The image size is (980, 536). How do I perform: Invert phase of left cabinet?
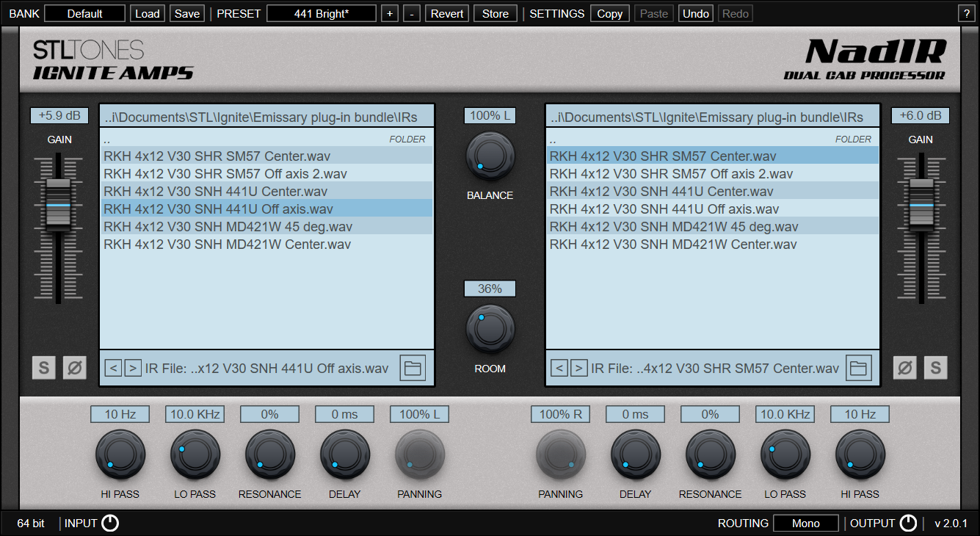point(74,367)
